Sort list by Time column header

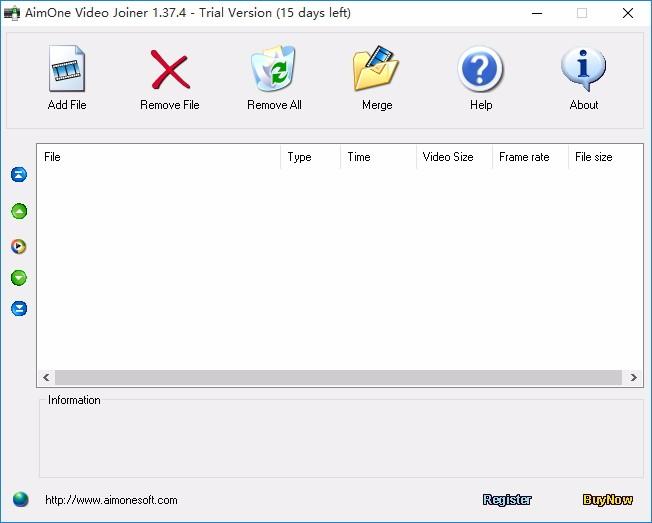pyautogui.click(x=378, y=157)
